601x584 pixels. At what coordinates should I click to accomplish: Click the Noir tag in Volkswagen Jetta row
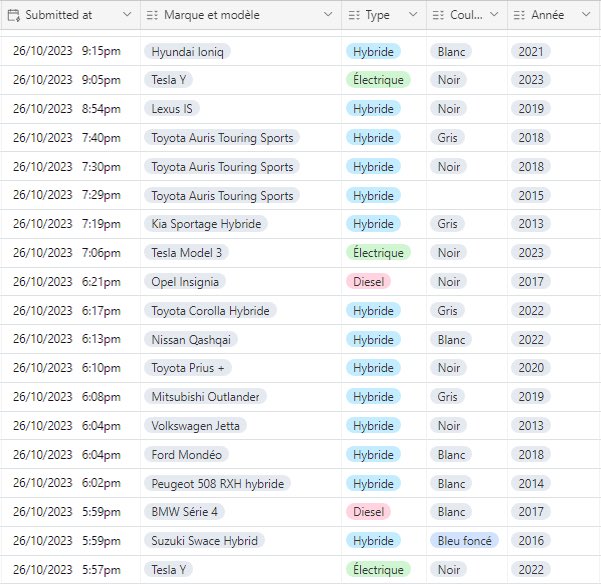449,426
